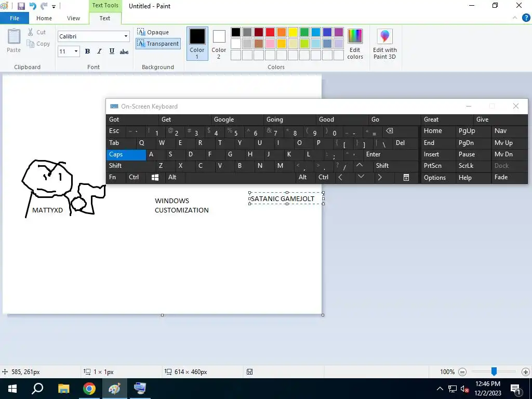Toggle the Fn key on keyboard
The height and width of the screenshot is (399, 532).
tap(116, 178)
